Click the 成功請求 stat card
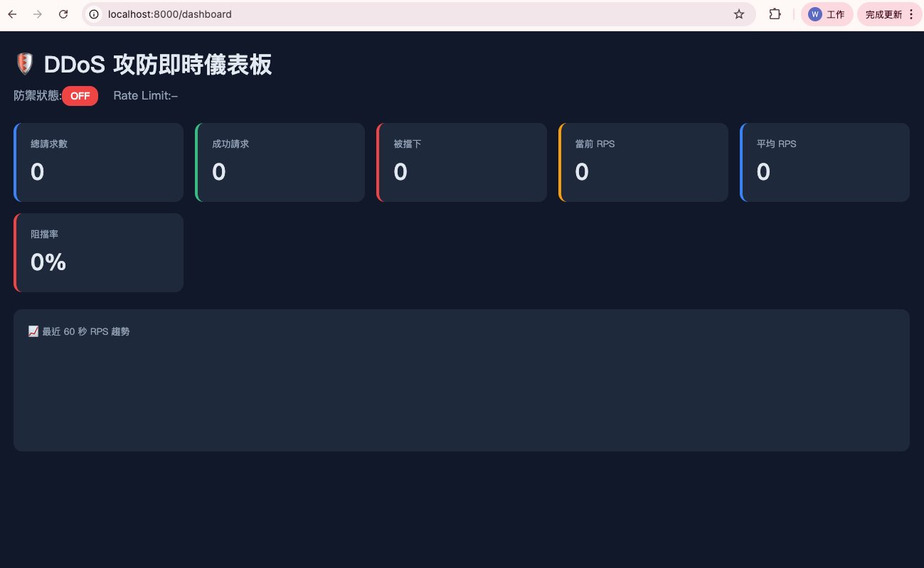Image resolution: width=924 pixels, height=568 pixels. 280,162
